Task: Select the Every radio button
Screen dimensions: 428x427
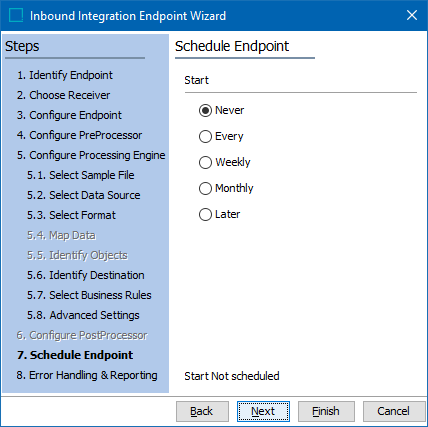Action: [221, 136]
